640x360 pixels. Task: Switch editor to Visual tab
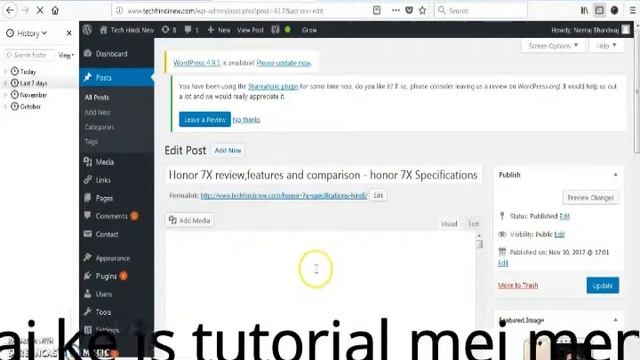click(x=449, y=224)
